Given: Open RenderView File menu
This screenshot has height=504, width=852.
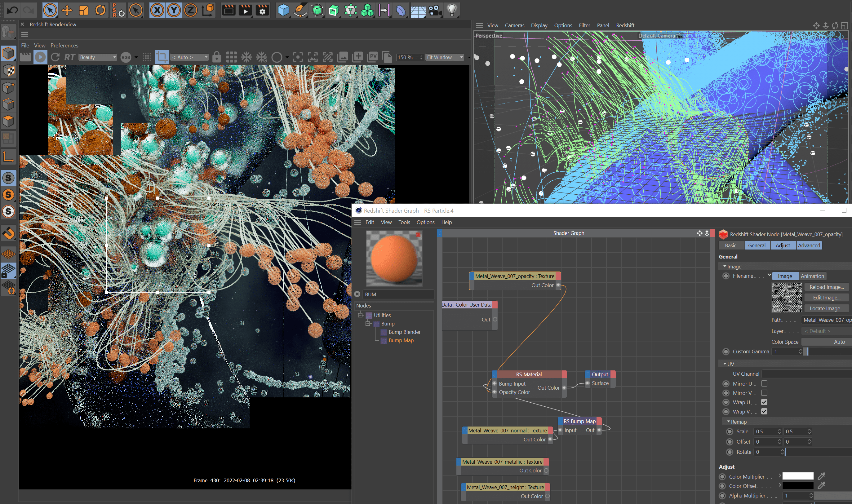Looking at the screenshot, I should point(25,46).
